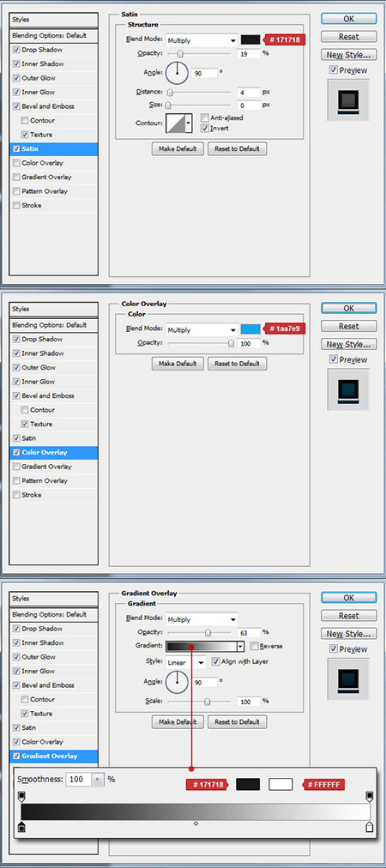Enable the Anti-aliased checkbox
This screenshot has height=868, width=386.
click(x=204, y=118)
